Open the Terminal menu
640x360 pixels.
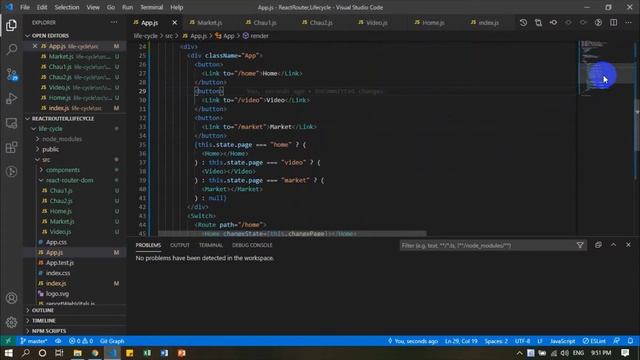click(x=151, y=7)
